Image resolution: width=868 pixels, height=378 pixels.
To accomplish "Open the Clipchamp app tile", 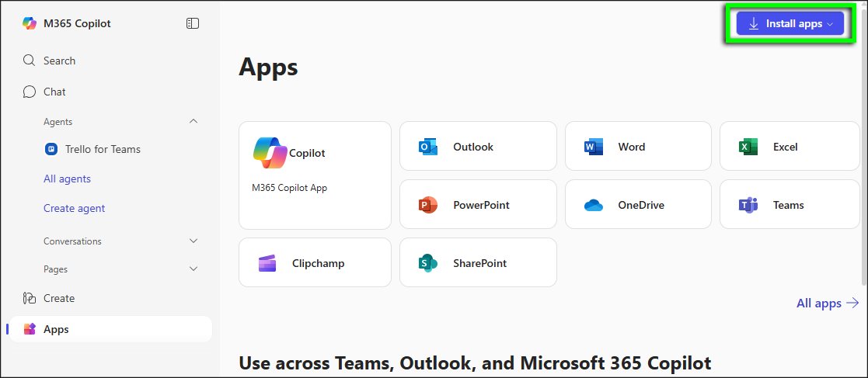I will (x=315, y=263).
